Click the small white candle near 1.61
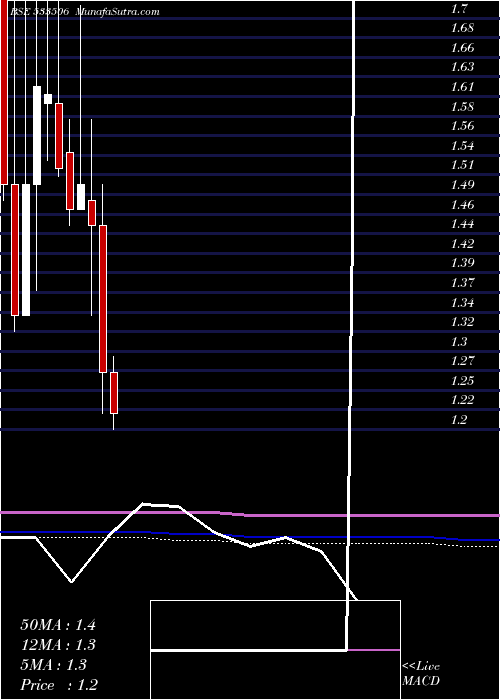Image resolution: width=500 pixels, height=700 pixels. coord(48,99)
